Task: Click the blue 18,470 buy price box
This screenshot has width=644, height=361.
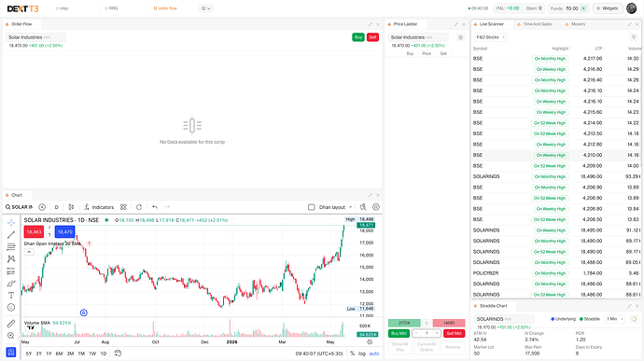Action: click(65, 232)
